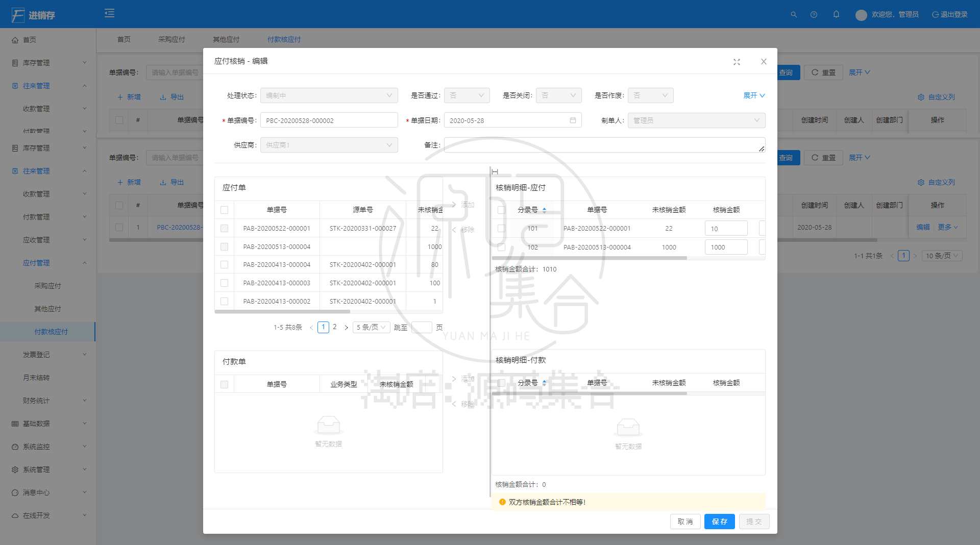Click the 保存 button

(x=720, y=522)
